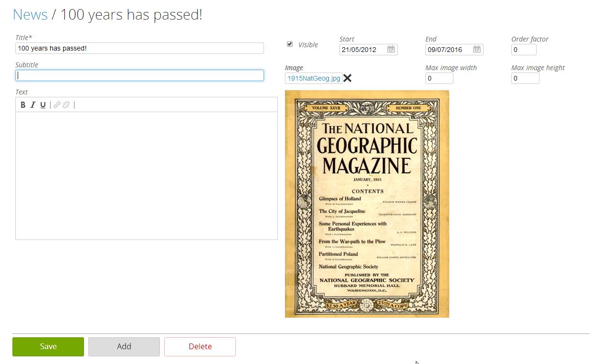Click the Subtitle label
The height and width of the screenshot is (364, 602).
tap(27, 65)
